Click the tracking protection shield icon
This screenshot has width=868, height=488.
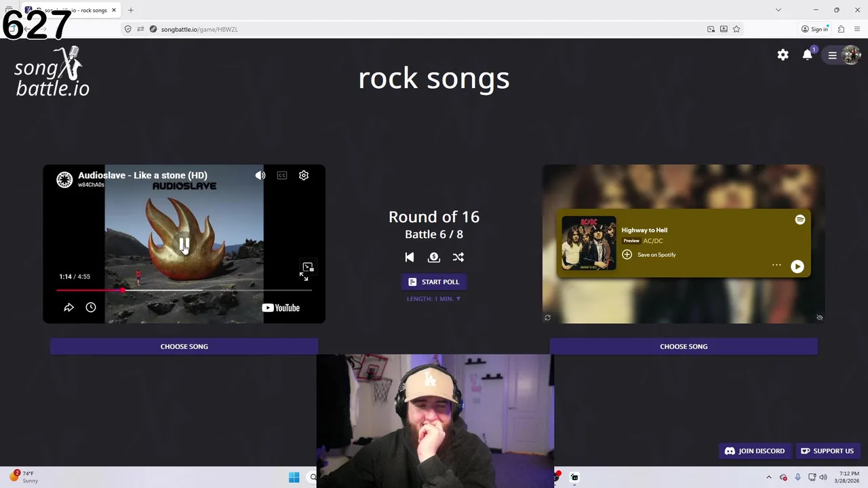coord(127,29)
